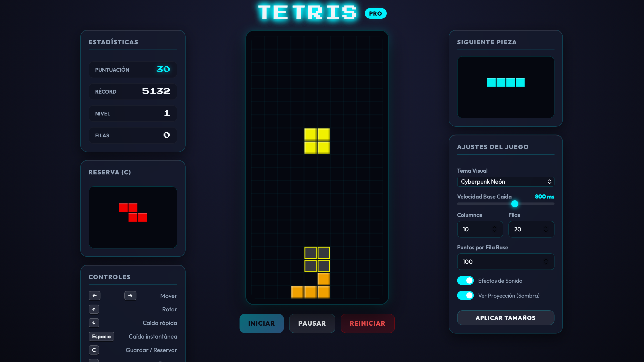
Task: Click the CONTROLES heading
Action: point(109,277)
